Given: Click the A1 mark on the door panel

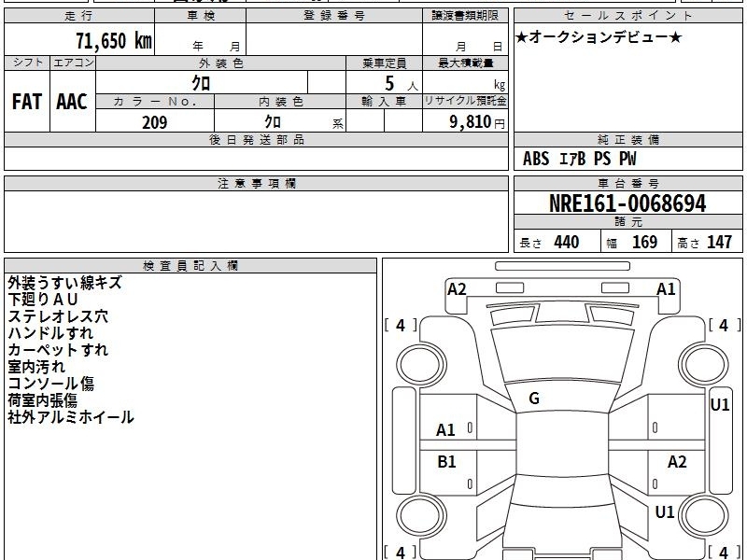Looking at the screenshot, I should [x=445, y=430].
